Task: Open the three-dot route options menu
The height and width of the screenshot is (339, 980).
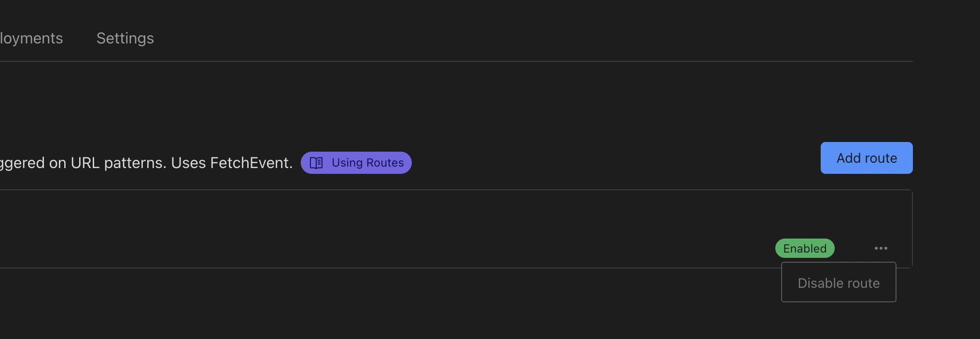Action: click(x=881, y=248)
